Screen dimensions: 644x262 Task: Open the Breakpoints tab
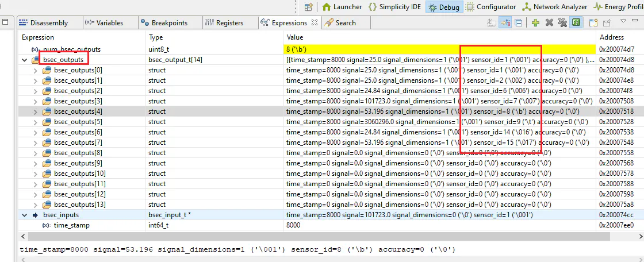[164, 23]
